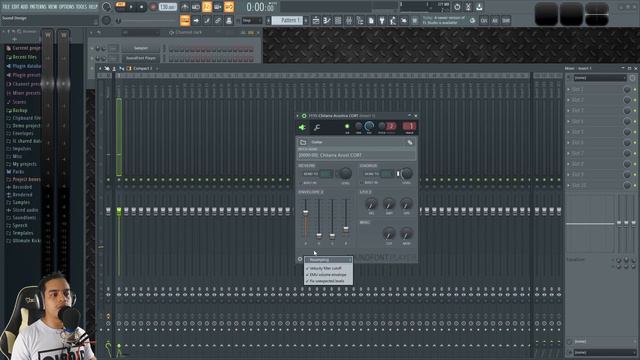Expand the Plugin database browser folder
Screen dimensions: 640x360
pos(24,66)
